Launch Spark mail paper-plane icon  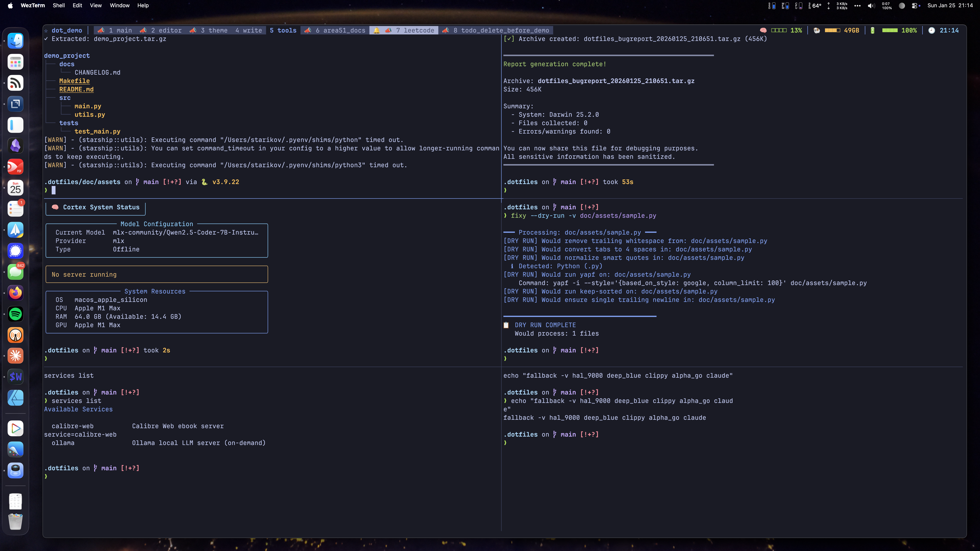coord(16,230)
